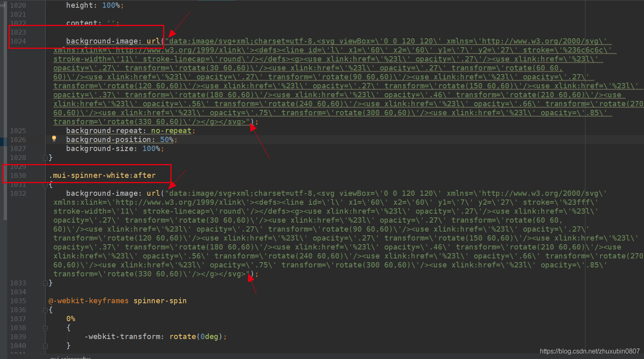Screen dimensions: 644x359
Task: Click the 50% value of background-position
Action: (x=167, y=140)
